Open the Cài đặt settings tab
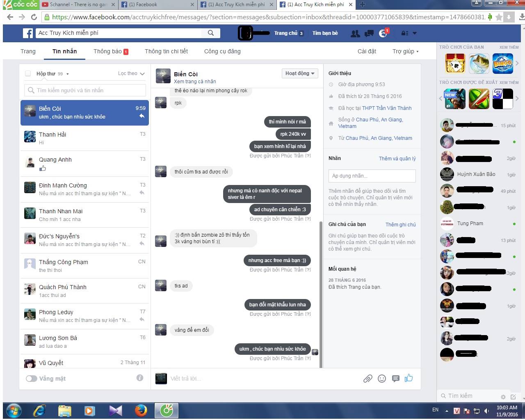The height and width of the screenshot is (420, 525). [x=367, y=51]
